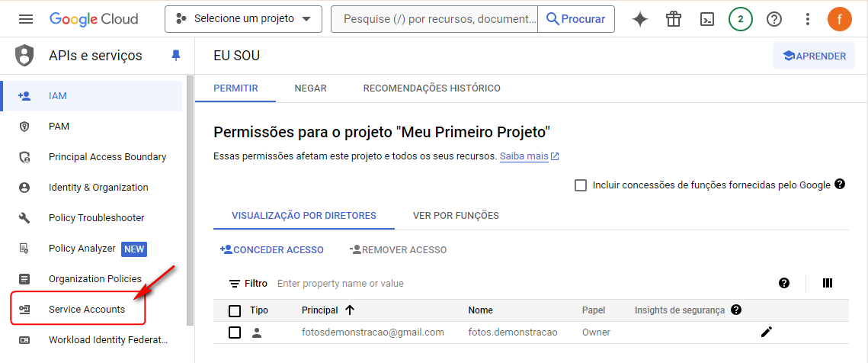The height and width of the screenshot is (363, 868).
Task: Click REMOVER ACESSO button
Action: pyautogui.click(x=398, y=250)
